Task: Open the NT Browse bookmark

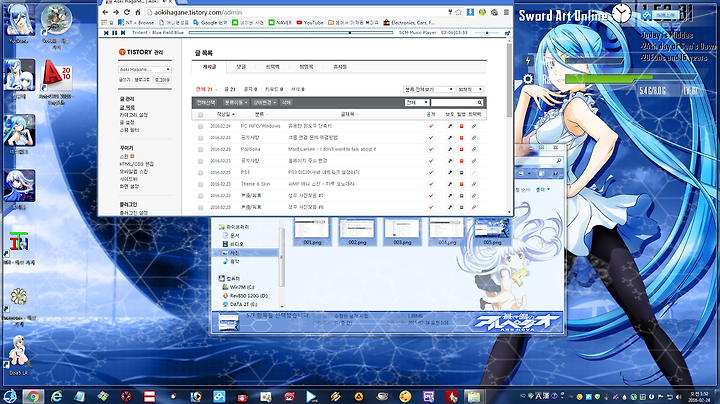Action: tap(136, 22)
